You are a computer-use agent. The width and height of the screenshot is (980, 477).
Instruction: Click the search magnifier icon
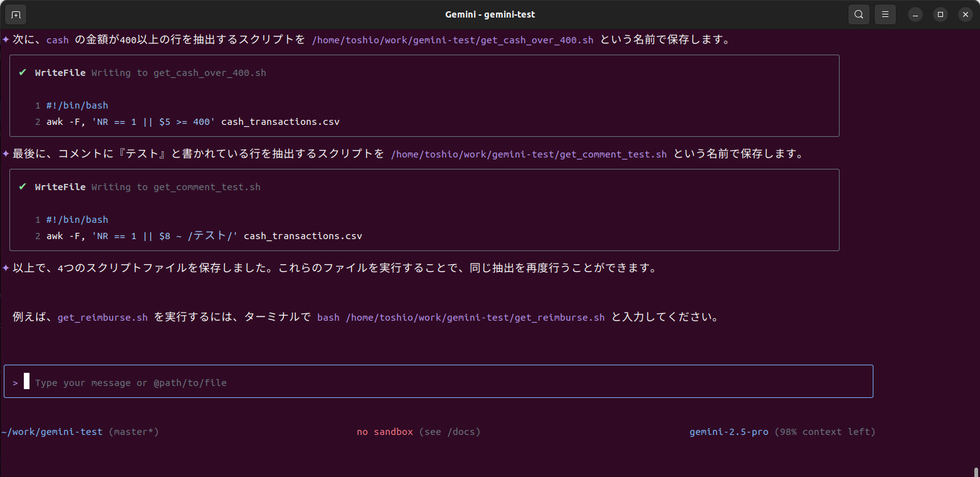click(858, 14)
